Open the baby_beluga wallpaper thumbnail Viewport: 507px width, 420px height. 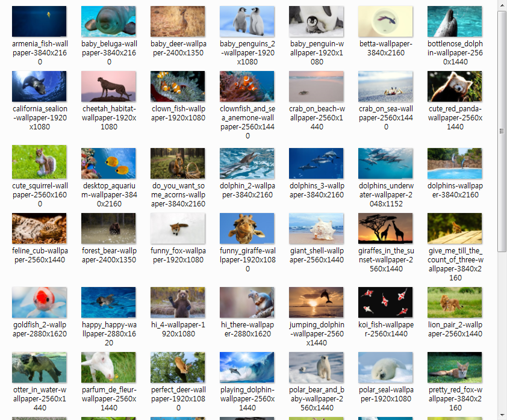108,21
